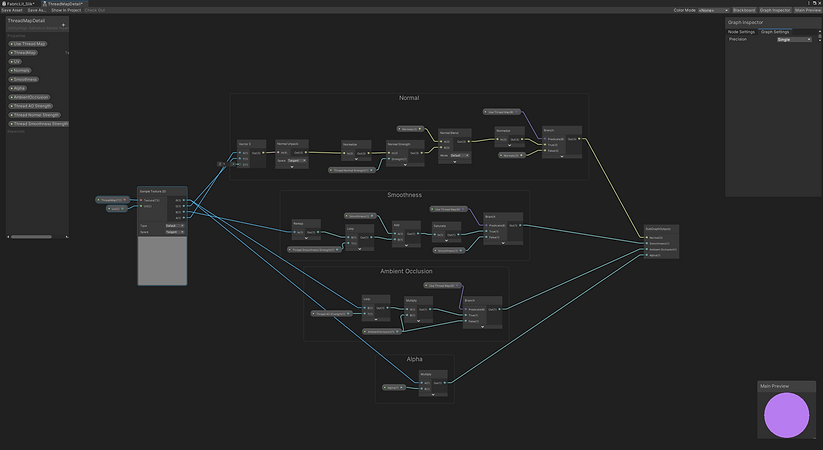
Task: Click Ambient Occlusion(1) port on SubGraphOutputs
Action: [647, 249]
